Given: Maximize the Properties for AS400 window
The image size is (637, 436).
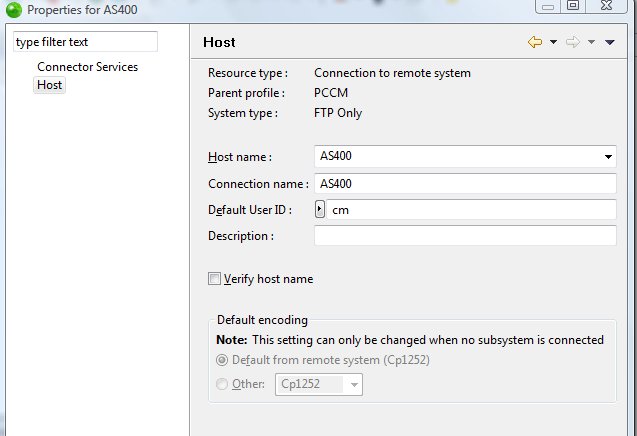Looking at the screenshot, I should pyautogui.click(x=573, y=6).
